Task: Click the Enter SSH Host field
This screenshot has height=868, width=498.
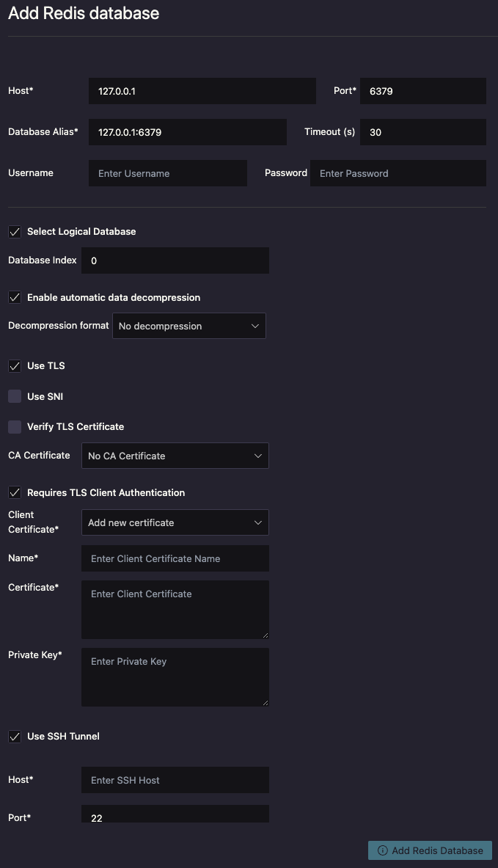Action: [x=175, y=780]
